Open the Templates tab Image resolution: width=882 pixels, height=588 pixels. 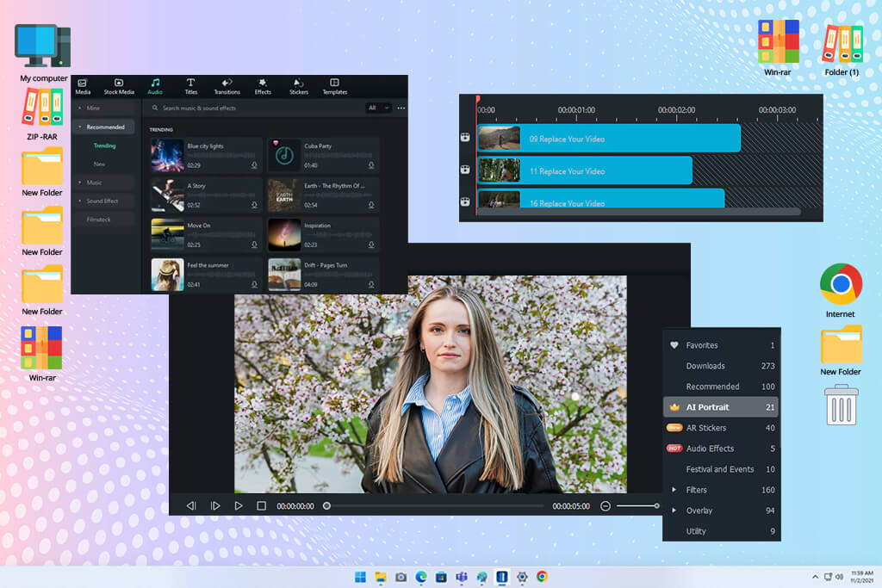click(335, 87)
